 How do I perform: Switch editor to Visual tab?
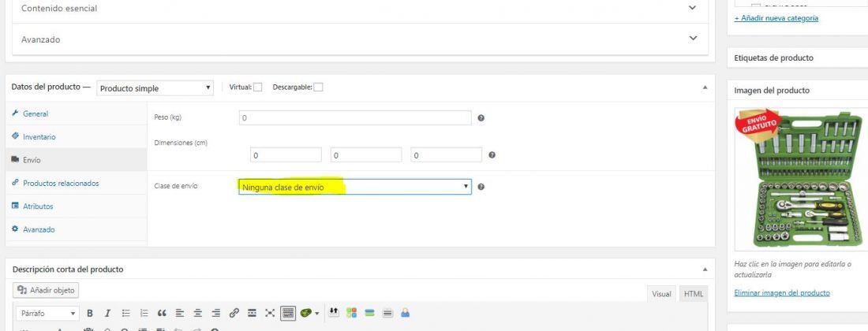(661, 294)
